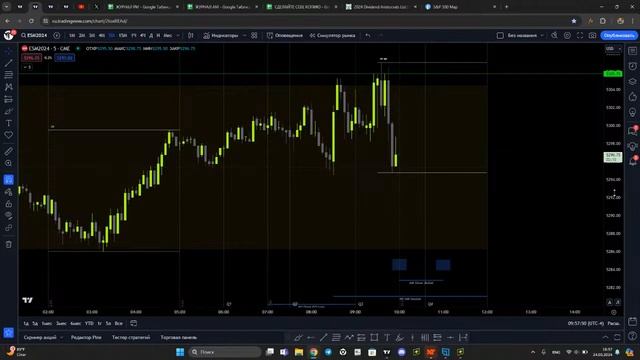
Task: Open the ideas lightbulb panel
Action: click(632, 112)
